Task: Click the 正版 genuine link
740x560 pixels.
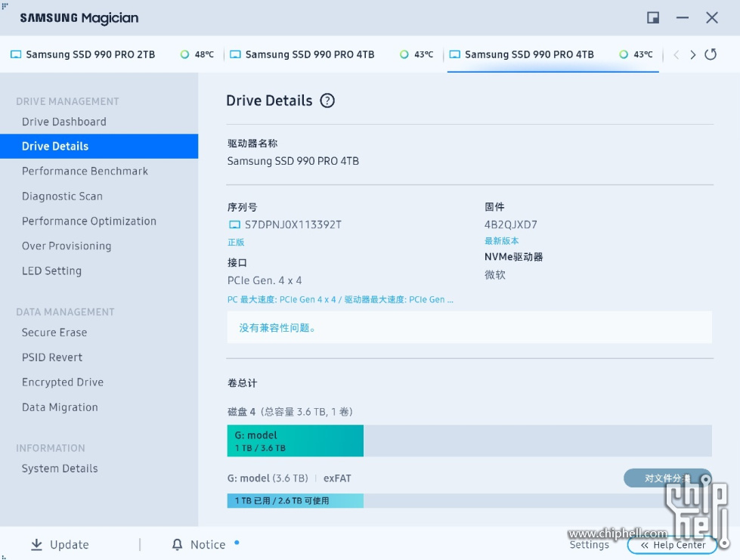Action: (236, 243)
